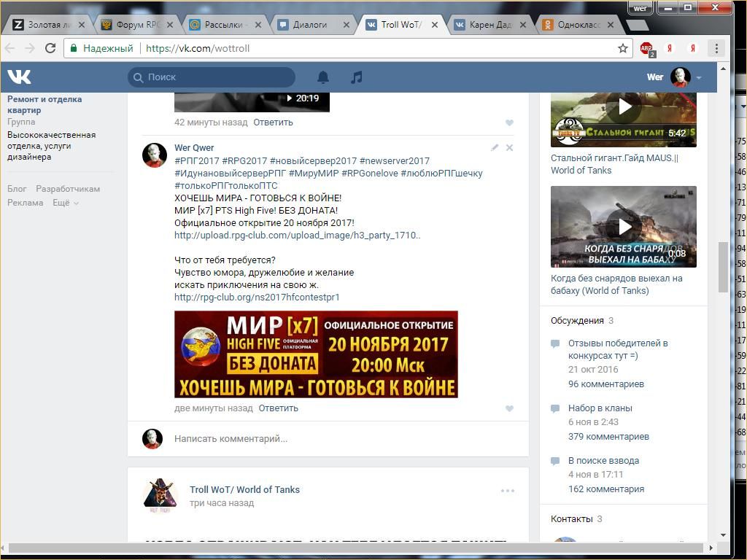The height and width of the screenshot is (560, 747).
Task: Go back in browser history
Action: click(10, 48)
